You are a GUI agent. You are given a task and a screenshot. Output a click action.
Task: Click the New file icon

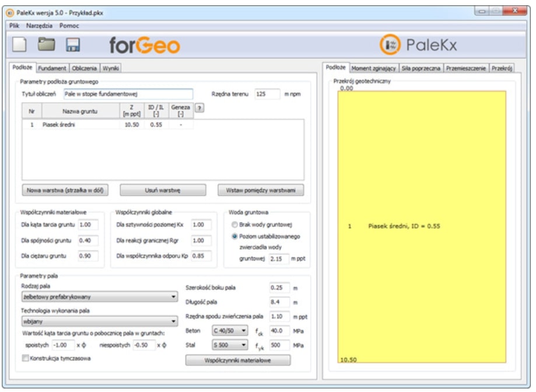(x=21, y=45)
